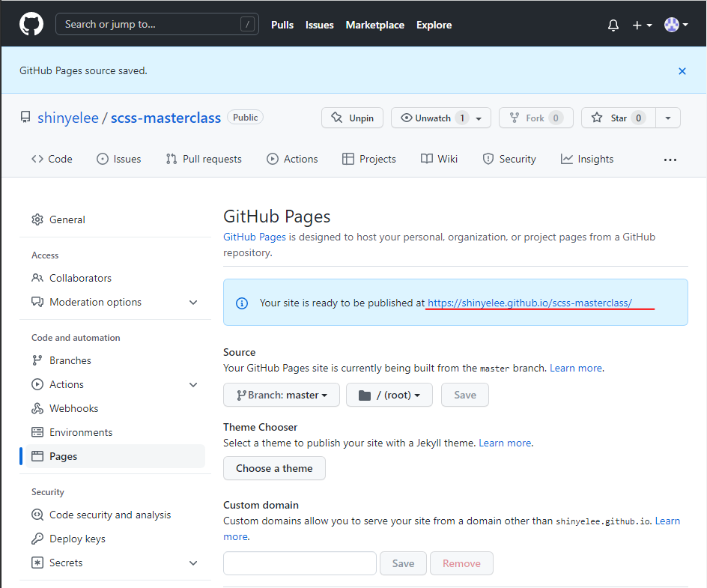Click the GitHub Pages documentation link
Screen dimensions: 707x588
[255, 237]
